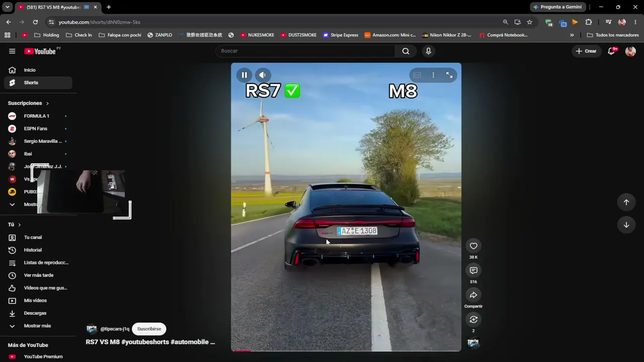644x362 pixels.
Task: Open comments on the Short
Action: [x=473, y=270]
